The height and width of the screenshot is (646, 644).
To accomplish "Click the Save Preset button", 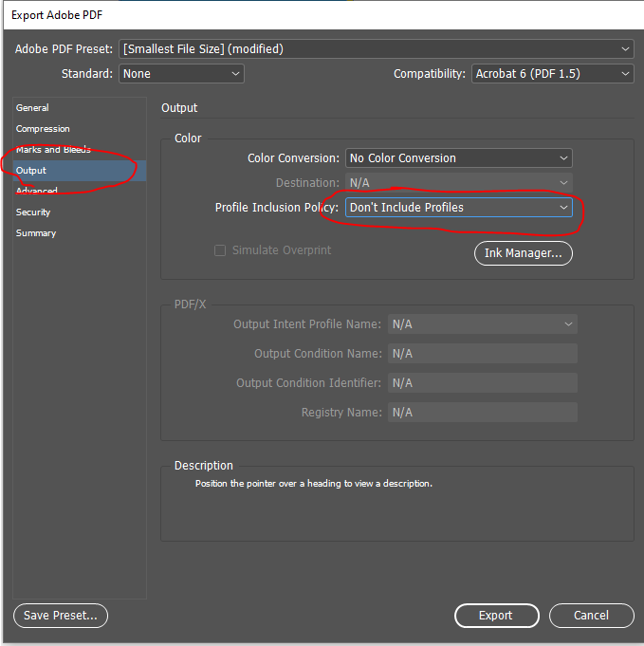I will coord(61,616).
